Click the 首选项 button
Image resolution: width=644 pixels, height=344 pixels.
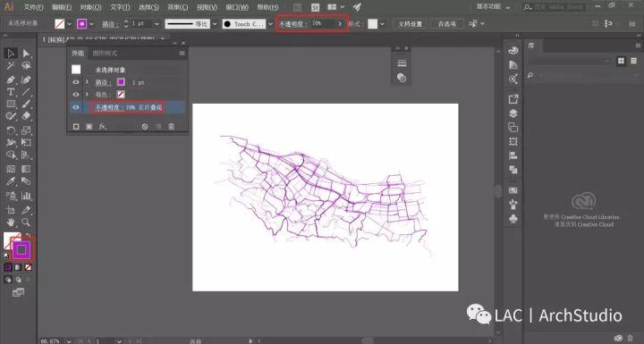click(x=447, y=24)
